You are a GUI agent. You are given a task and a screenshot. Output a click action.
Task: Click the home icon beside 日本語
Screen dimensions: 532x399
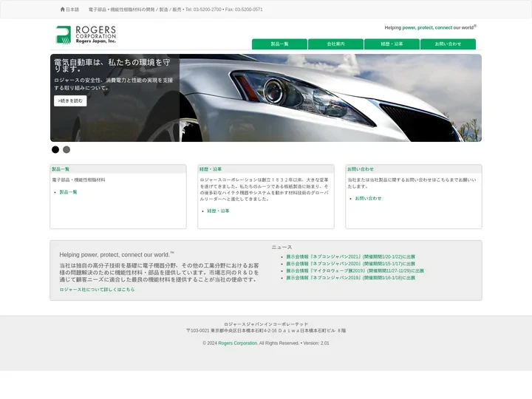(62, 10)
